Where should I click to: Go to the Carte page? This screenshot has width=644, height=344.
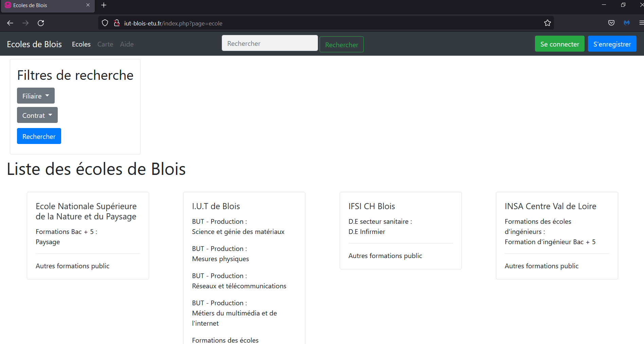pos(105,44)
